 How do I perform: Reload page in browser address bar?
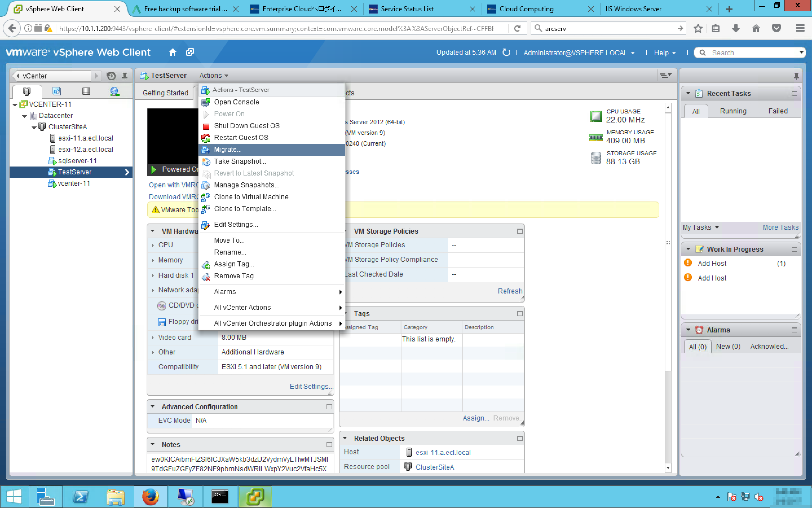(x=517, y=29)
